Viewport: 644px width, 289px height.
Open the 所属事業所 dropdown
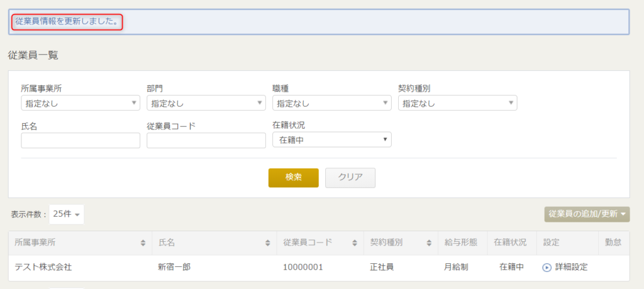80,103
